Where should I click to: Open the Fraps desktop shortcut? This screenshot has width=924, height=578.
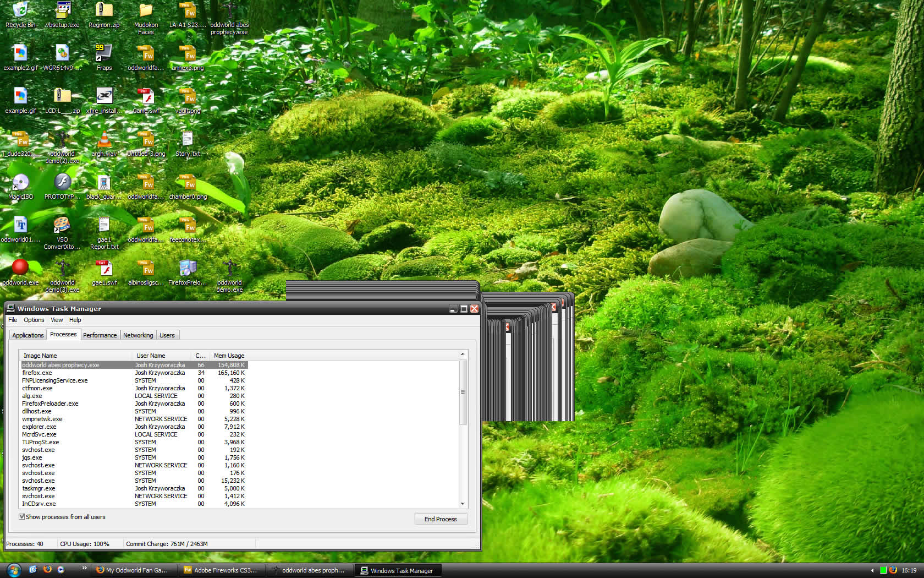tap(104, 54)
